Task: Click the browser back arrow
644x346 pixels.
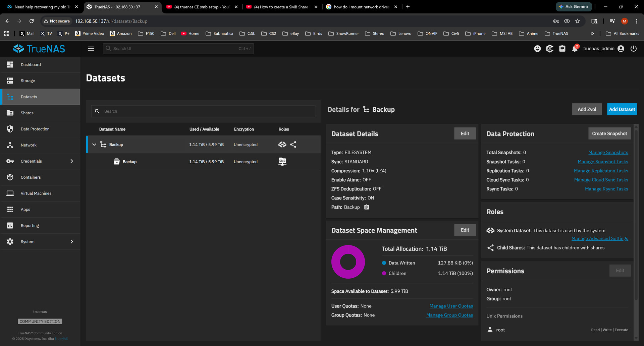Action: click(x=7, y=21)
